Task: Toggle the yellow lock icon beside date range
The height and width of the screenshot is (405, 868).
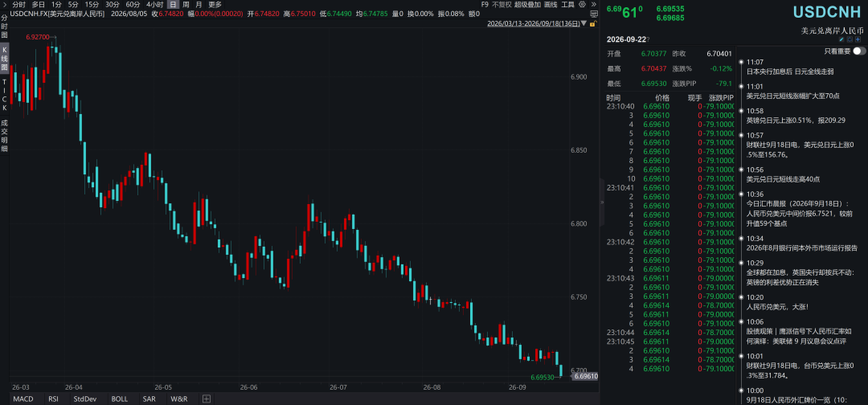Action: click(593, 23)
